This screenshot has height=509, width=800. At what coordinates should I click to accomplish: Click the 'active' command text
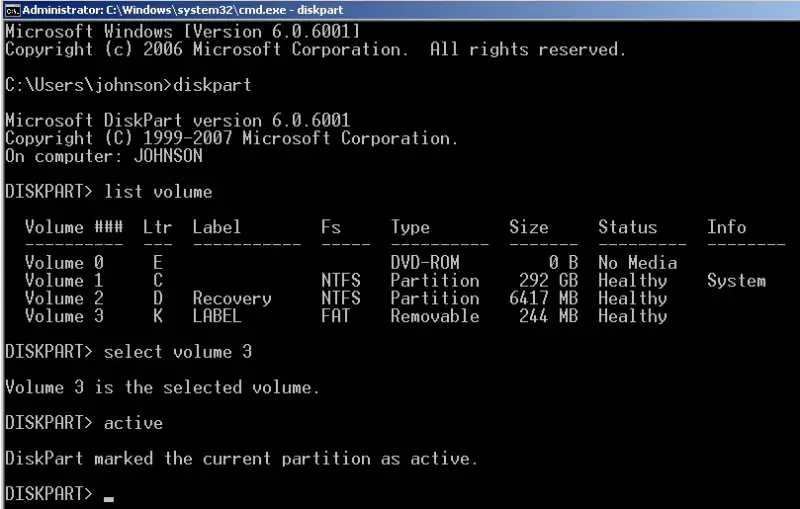coord(133,423)
